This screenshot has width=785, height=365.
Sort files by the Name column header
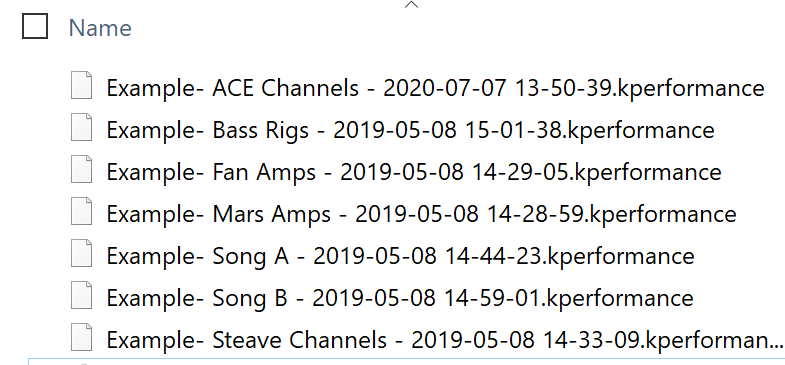coord(100,28)
